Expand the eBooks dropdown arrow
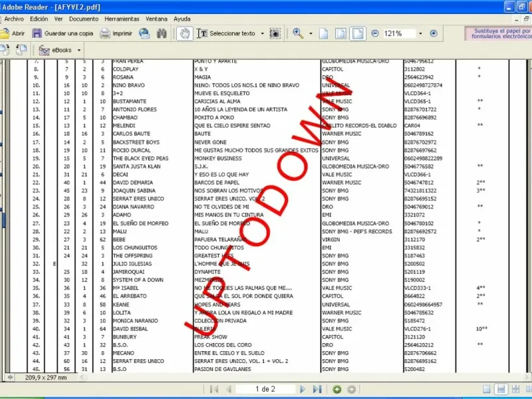Screen dimensions: 532x399 [78, 51]
